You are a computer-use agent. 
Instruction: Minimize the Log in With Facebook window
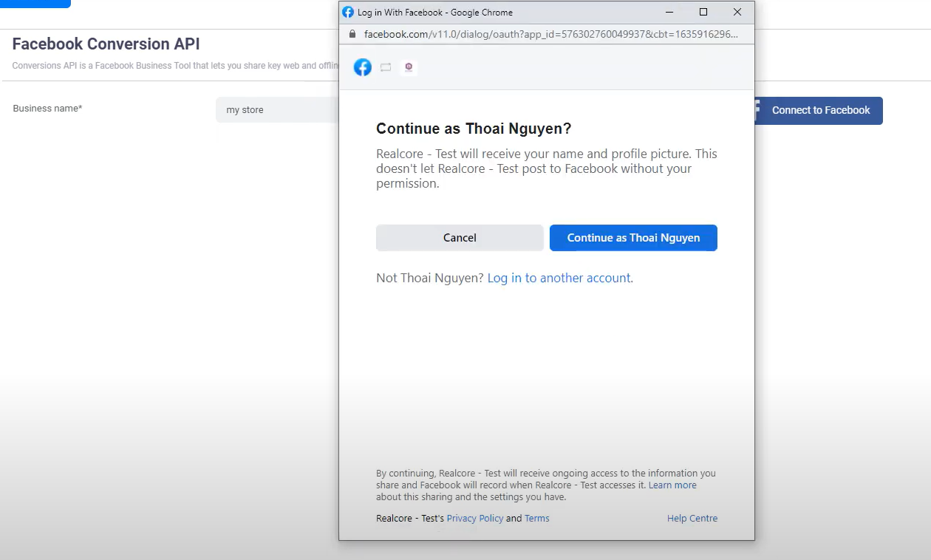[669, 12]
